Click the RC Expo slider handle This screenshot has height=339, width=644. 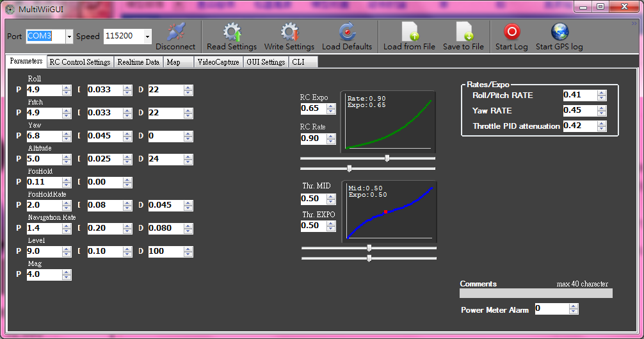coord(387,158)
